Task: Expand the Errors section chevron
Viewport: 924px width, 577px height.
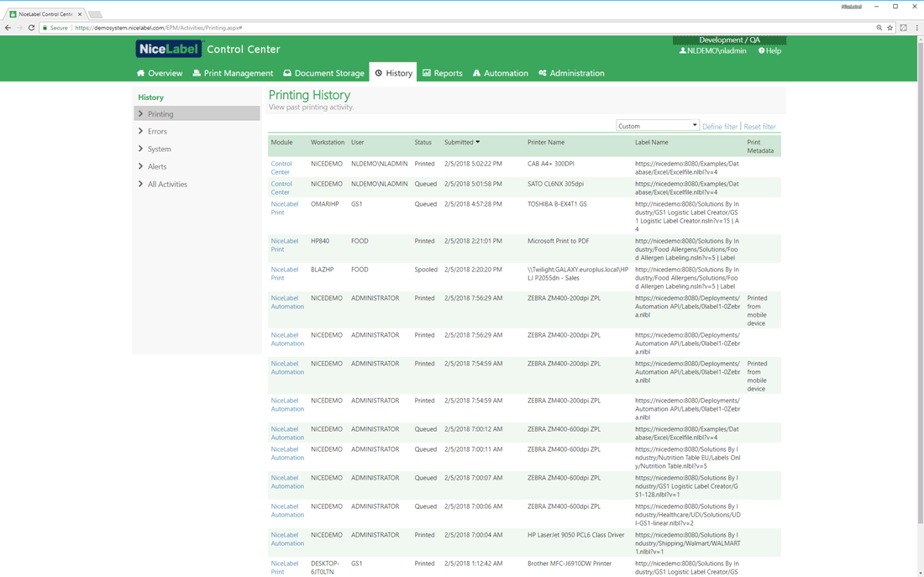Action: (x=140, y=131)
